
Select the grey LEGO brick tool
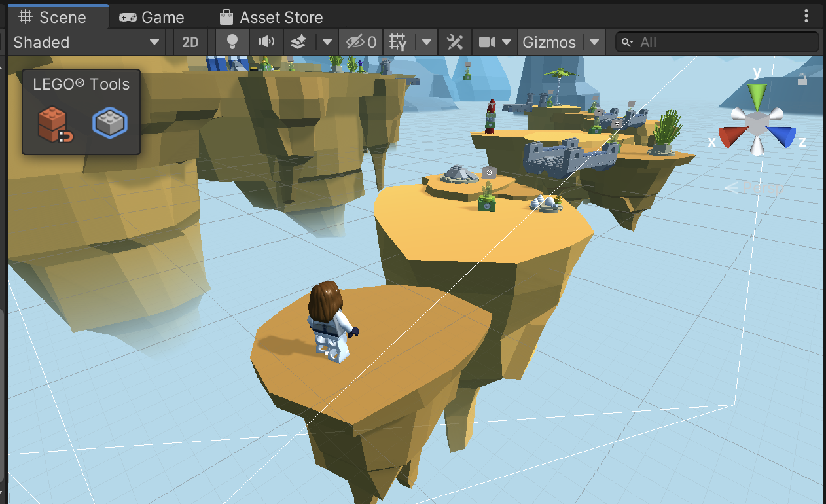[110, 122]
